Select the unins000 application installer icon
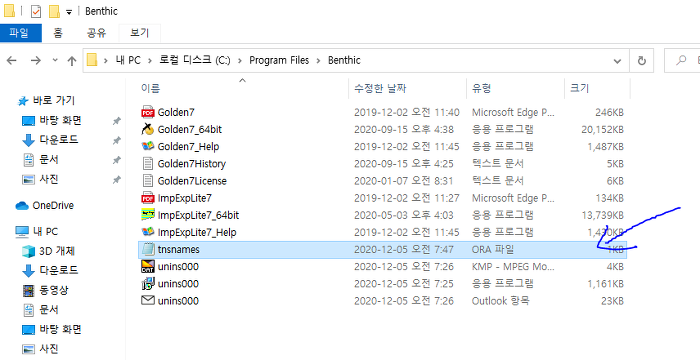Image resolution: width=700 pixels, height=360 pixels. click(148, 284)
